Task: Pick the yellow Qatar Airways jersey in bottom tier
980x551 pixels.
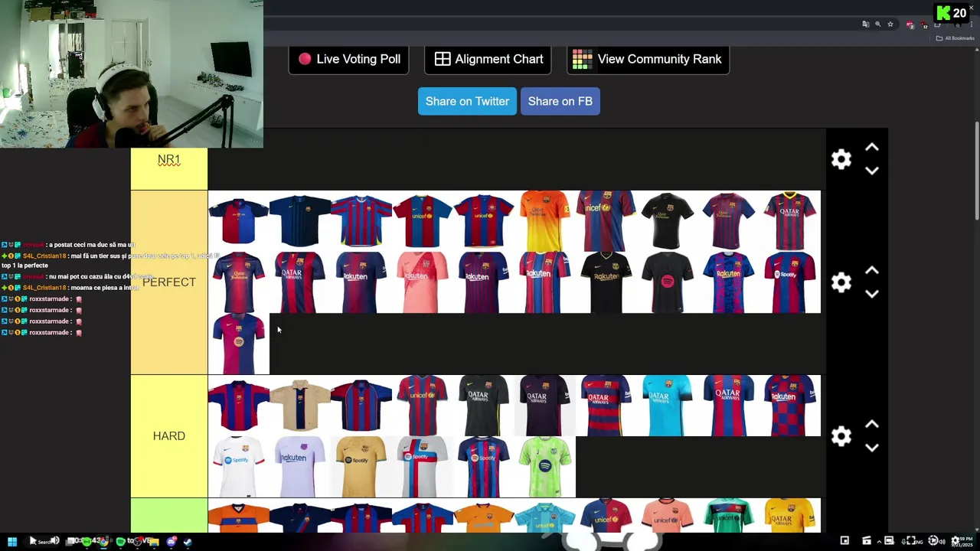Action: tap(790, 515)
